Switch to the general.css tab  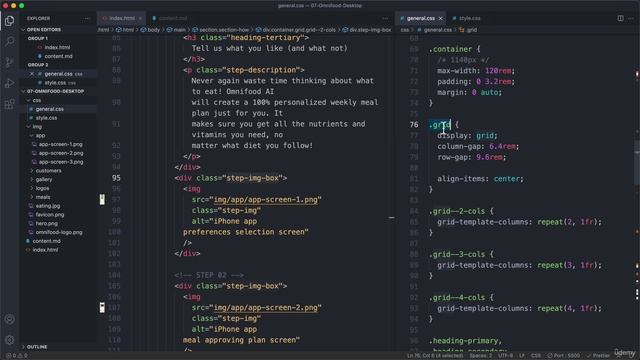(420, 18)
